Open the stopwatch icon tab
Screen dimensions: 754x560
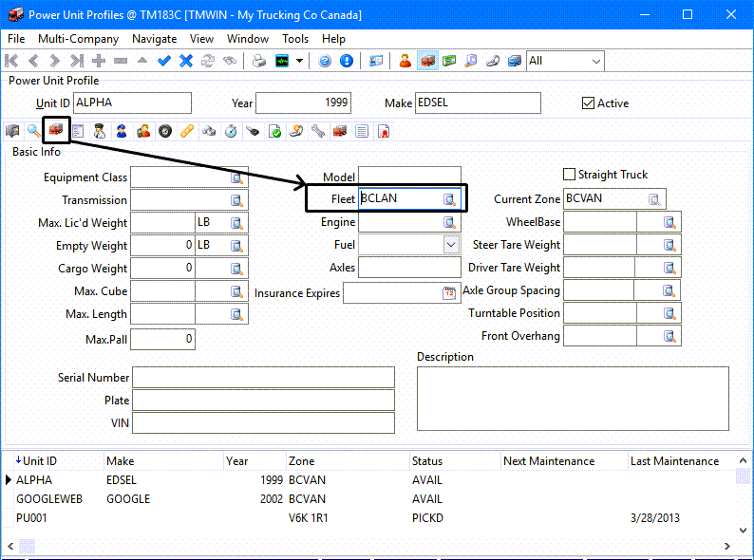(231, 131)
